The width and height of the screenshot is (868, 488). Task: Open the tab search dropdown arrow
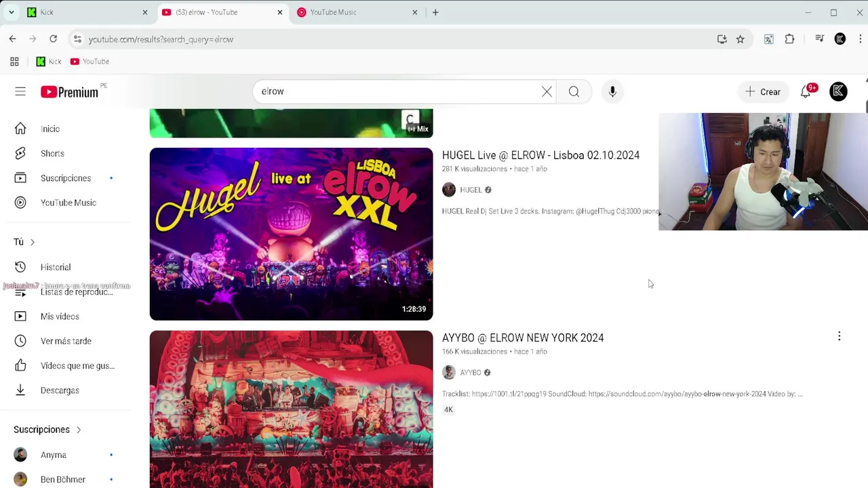(12, 12)
